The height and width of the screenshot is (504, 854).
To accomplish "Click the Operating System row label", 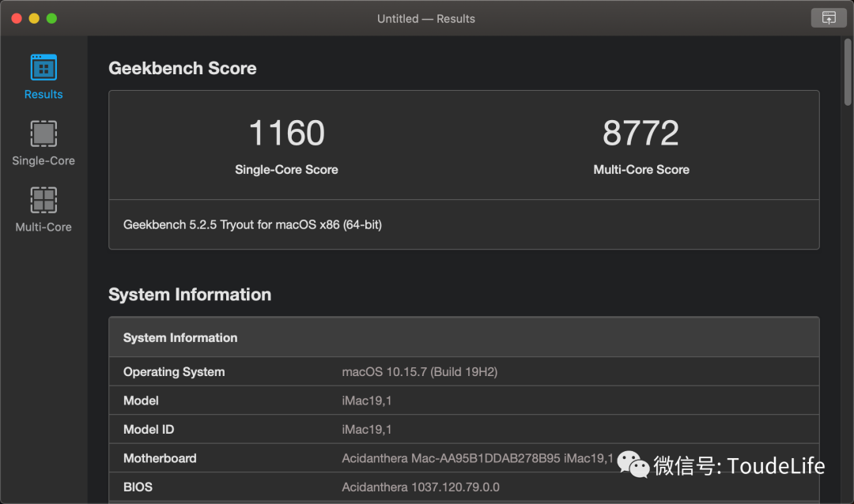I will click(174, 372).
